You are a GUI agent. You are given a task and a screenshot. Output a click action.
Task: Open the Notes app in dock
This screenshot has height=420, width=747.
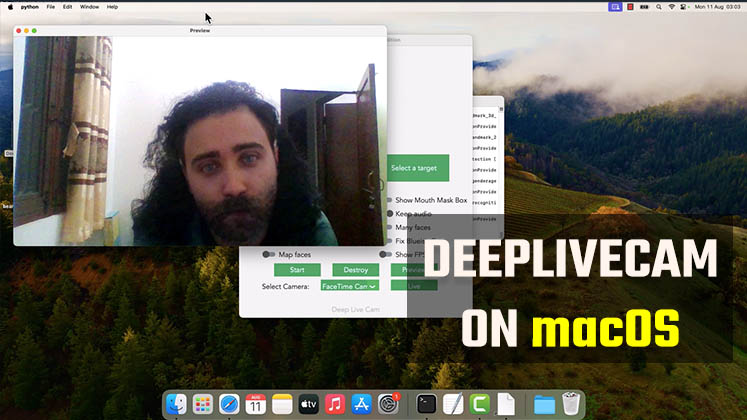(x=282, y=404)
